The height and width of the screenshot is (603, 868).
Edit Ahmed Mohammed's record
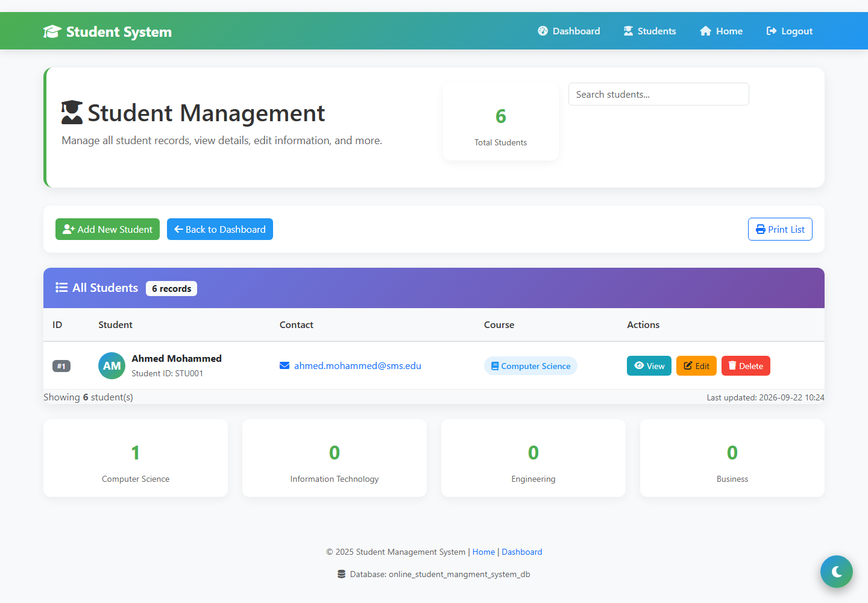[696, 366]
